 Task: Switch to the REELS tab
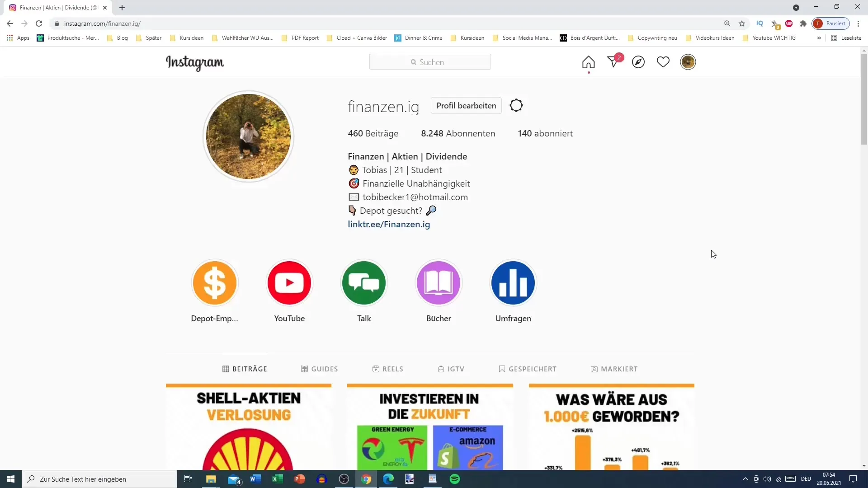click(x=388, y=369)
